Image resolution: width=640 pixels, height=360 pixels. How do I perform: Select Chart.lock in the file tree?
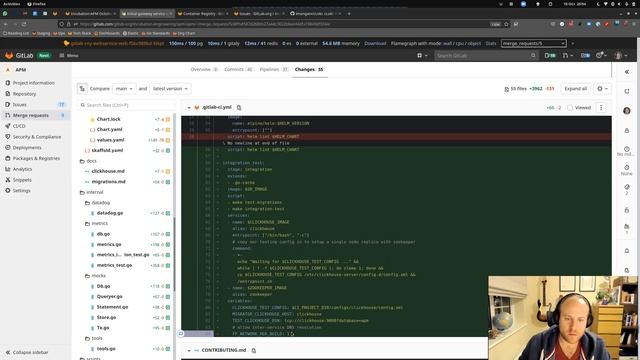point(109,119)
